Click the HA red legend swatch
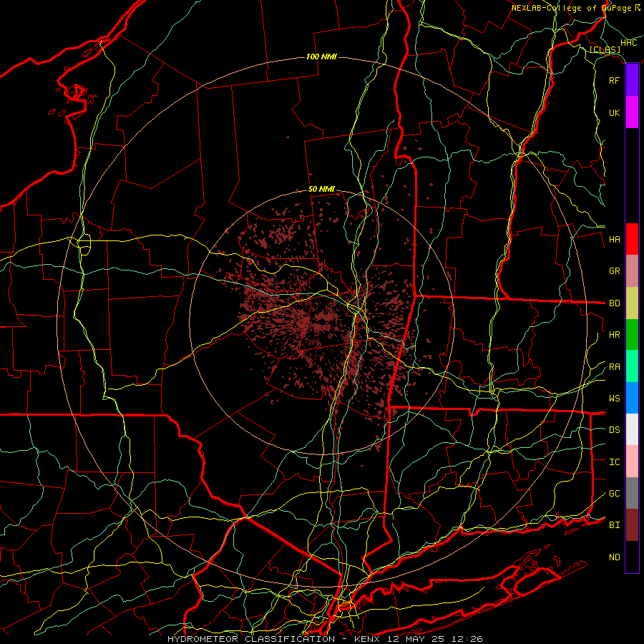The width and height of the screenshot is (644, 644). coord(632,239)
